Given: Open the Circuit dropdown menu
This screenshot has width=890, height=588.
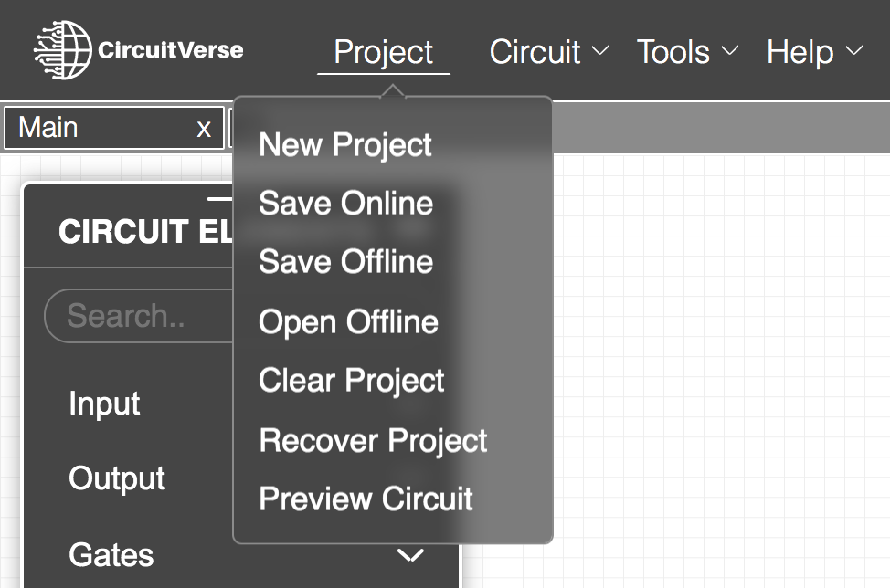Looking at the screenshot, I should (x=548, y=52).
